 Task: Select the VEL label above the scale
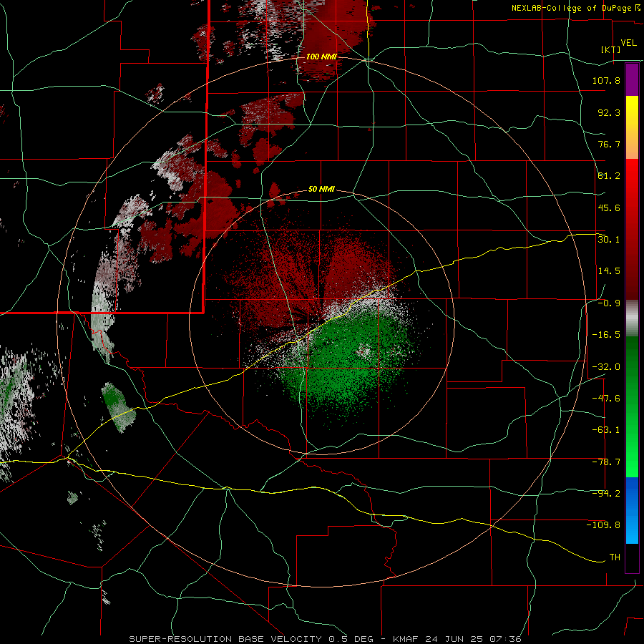pos(628,43)
